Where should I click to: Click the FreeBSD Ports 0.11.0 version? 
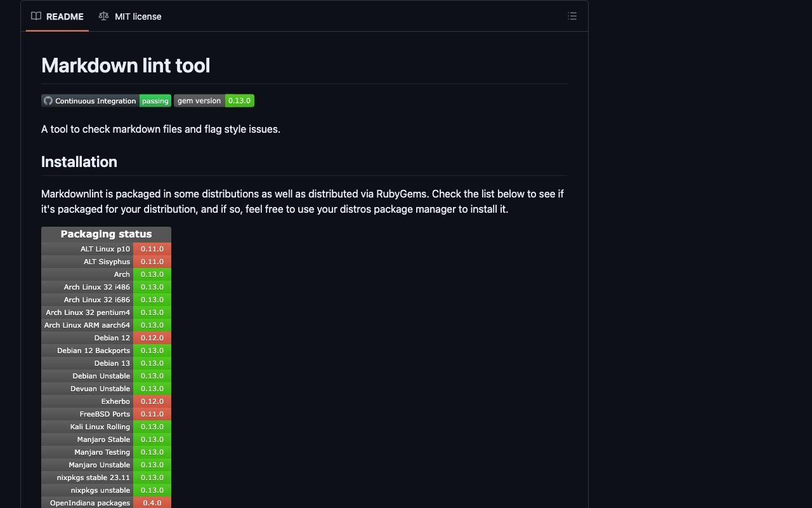point(152,414)
